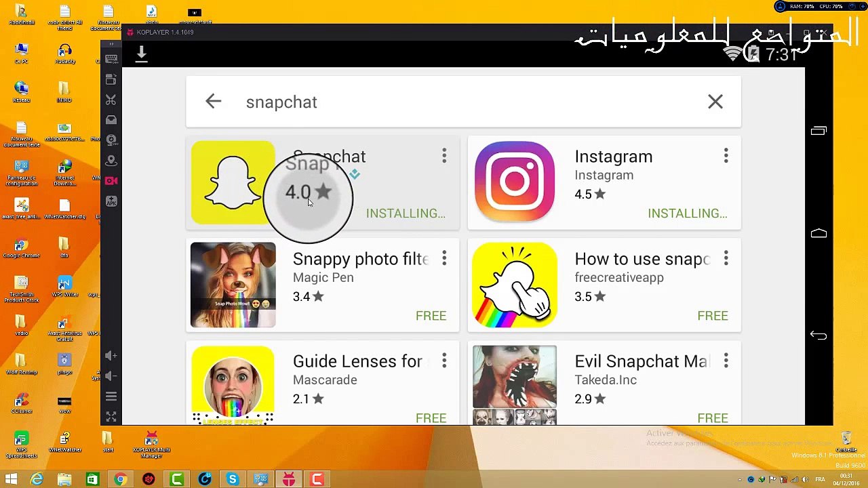
Task: Open Audacity desktop shortcut
Action: tap(65, 54)
